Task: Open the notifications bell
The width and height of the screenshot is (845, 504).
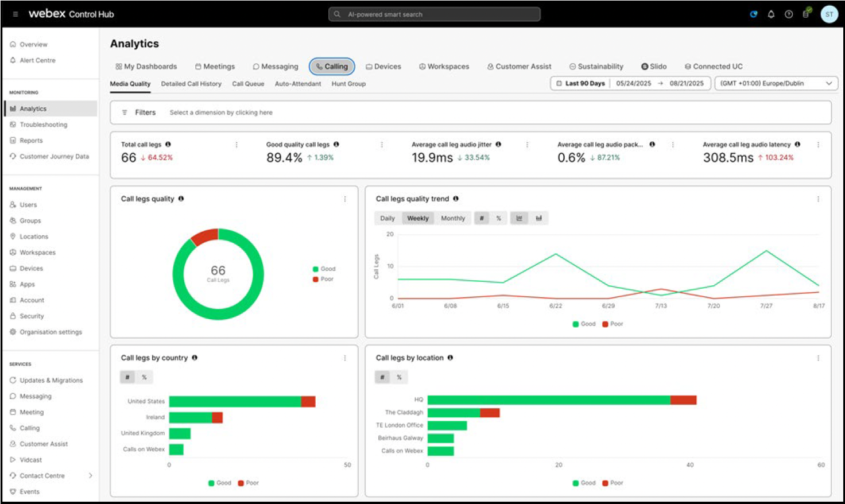Action: (771, 14)
